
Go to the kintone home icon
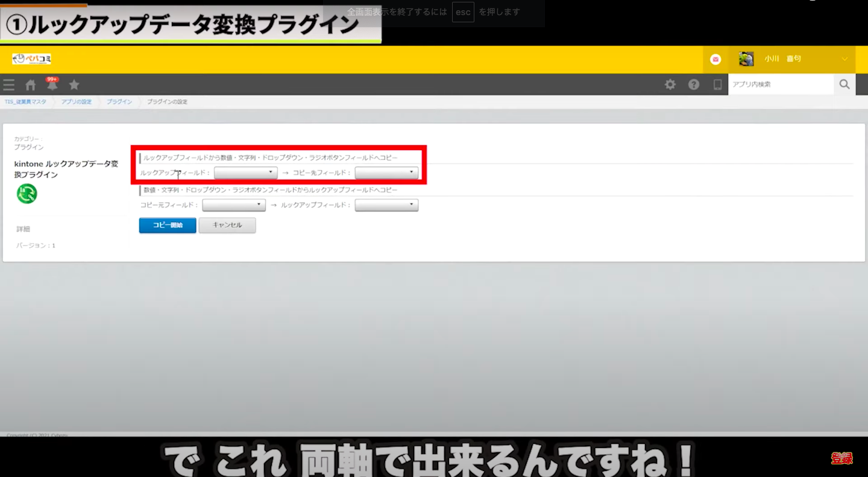click(x=31, y=85)
